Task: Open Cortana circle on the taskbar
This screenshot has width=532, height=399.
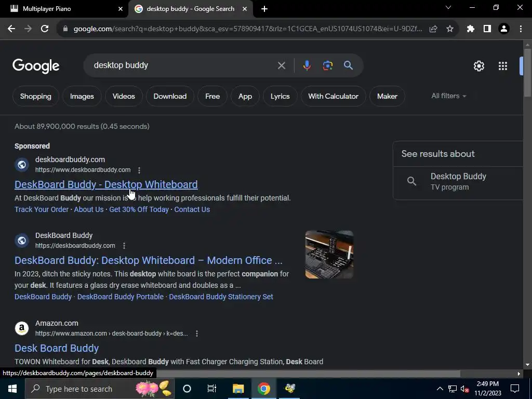Action: 187,389
